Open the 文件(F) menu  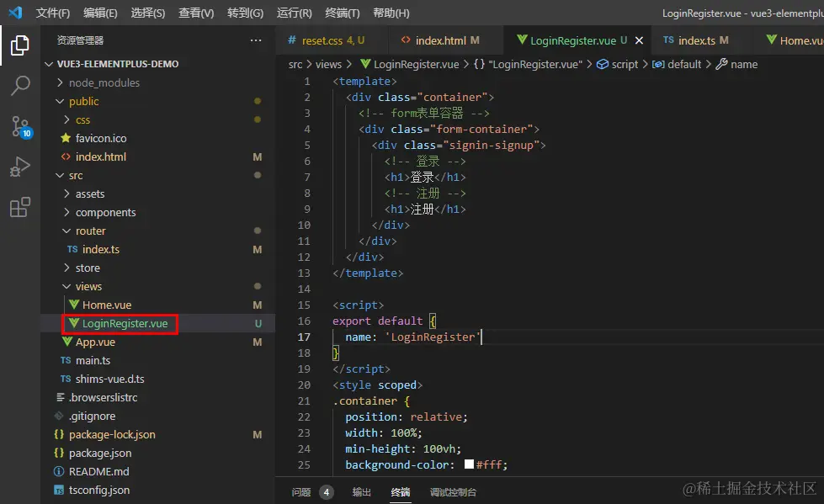pyautogui.click(x=52, y=13)
